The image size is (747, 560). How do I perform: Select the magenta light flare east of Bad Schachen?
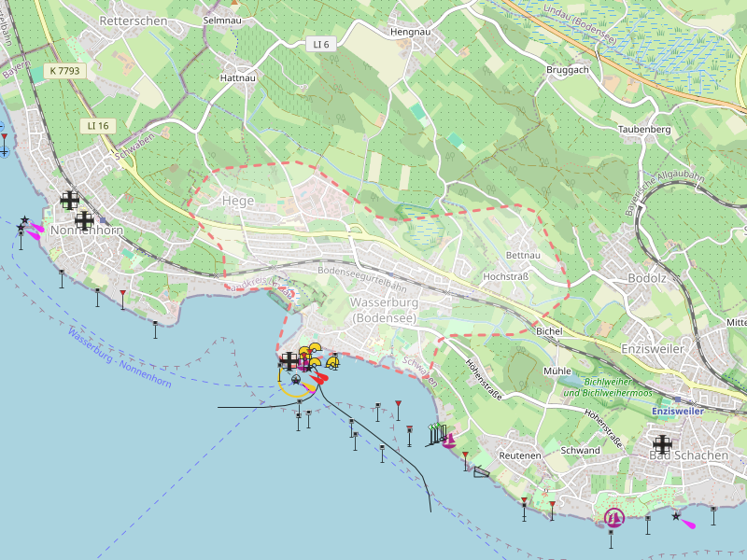[x=687, y=524]
